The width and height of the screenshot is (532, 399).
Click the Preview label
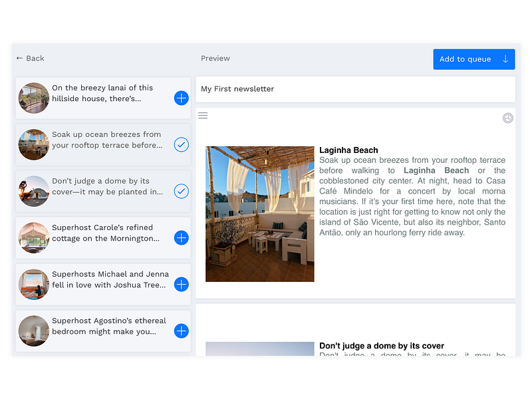pyautogui.click(x=215, y=59)
